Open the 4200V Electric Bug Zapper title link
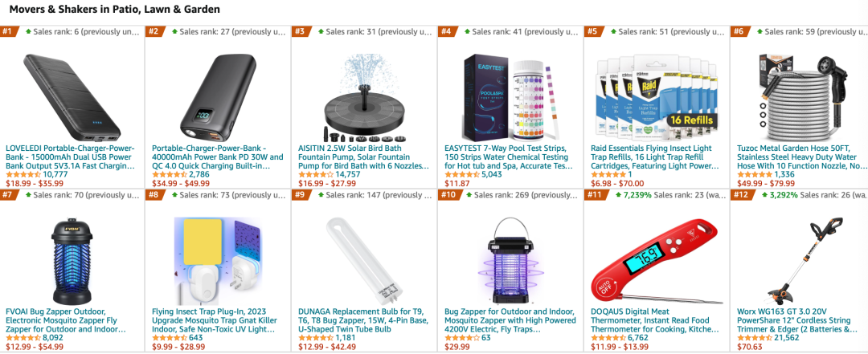Screen dimensions: 868x354 point(510,320)
